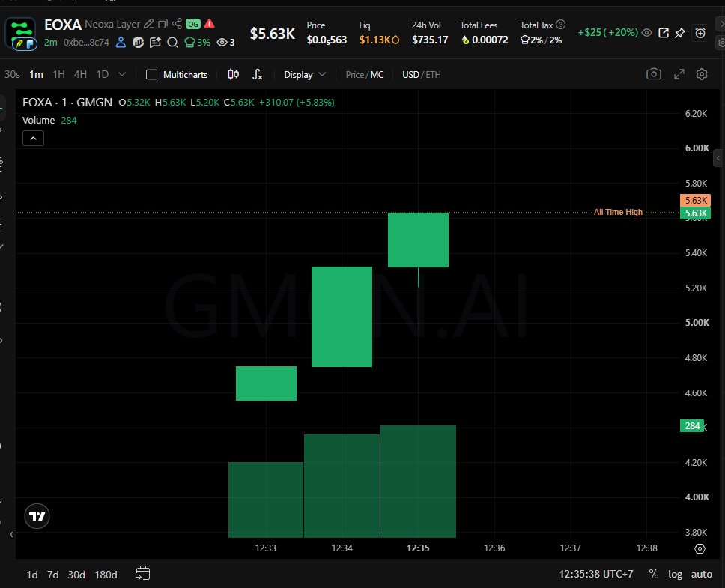This screenshot has height=588, width=725.
Task: Select the 180d date range
Action: coord(106,575)
